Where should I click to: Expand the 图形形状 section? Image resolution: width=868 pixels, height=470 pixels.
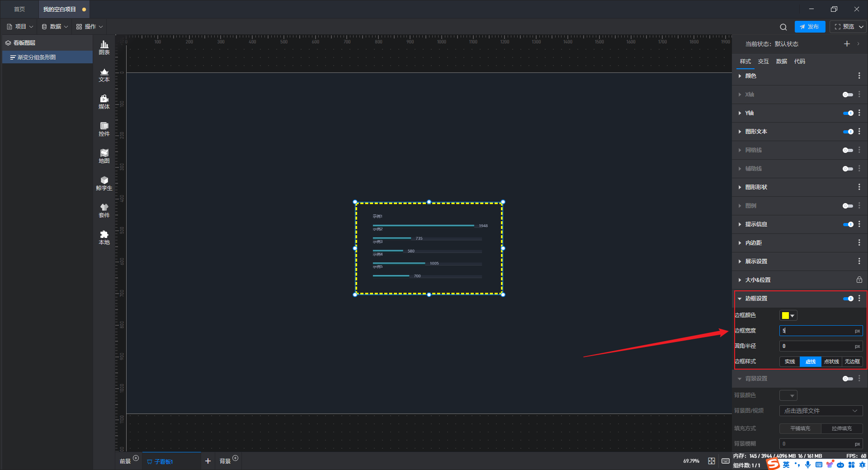click(740, 187)
